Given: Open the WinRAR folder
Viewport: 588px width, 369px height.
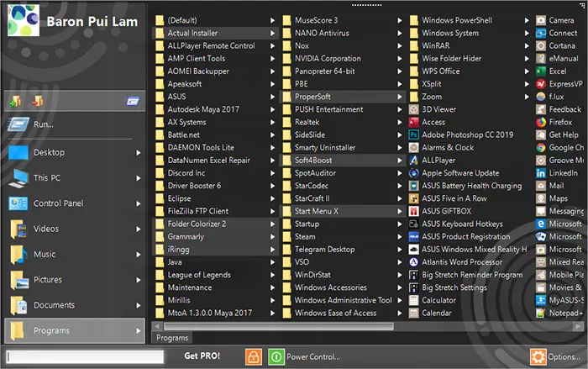Looking at the screenshot, I should point(469,45).
